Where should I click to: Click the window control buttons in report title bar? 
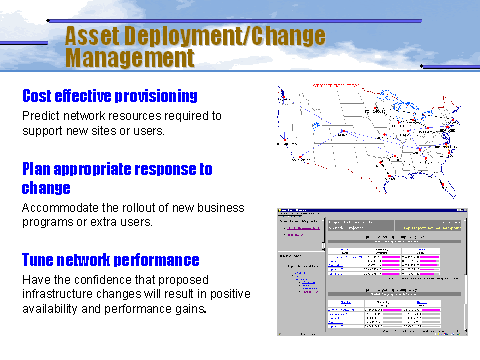pyautogui.click(x=462, y=210)
